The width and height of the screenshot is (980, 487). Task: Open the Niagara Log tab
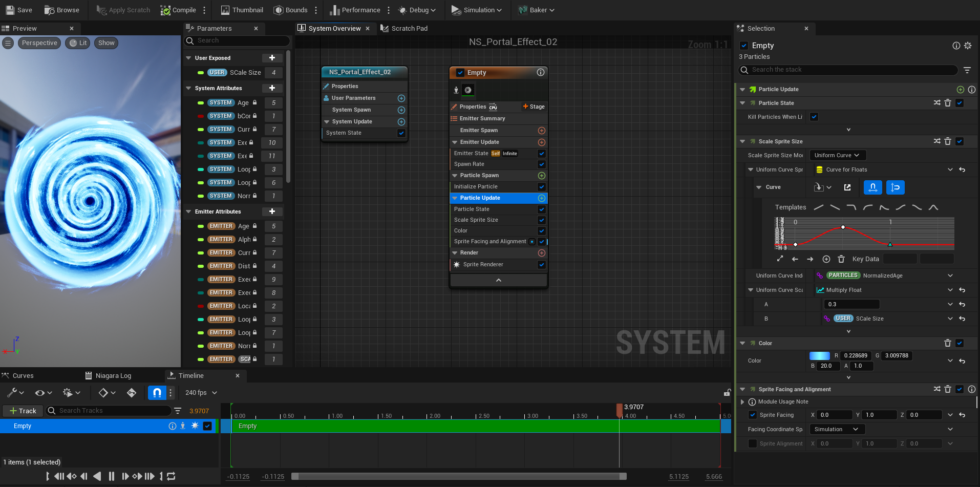tap(113, 376)
